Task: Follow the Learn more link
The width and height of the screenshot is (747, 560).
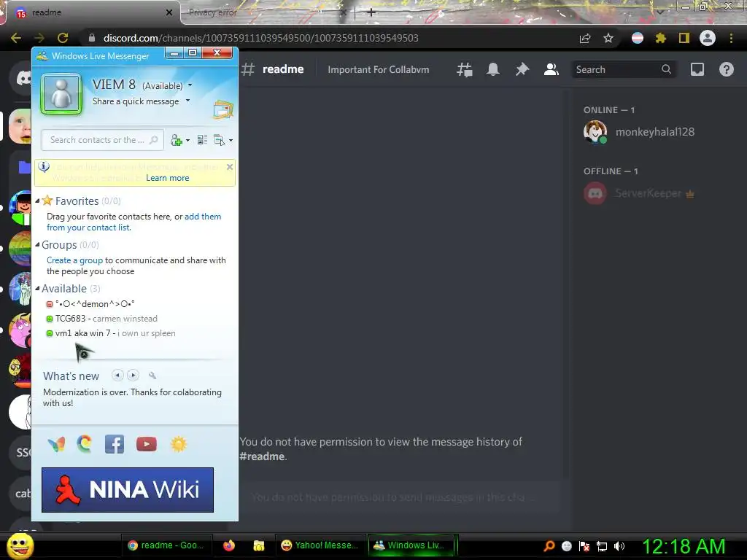Action: click(167, 178)
